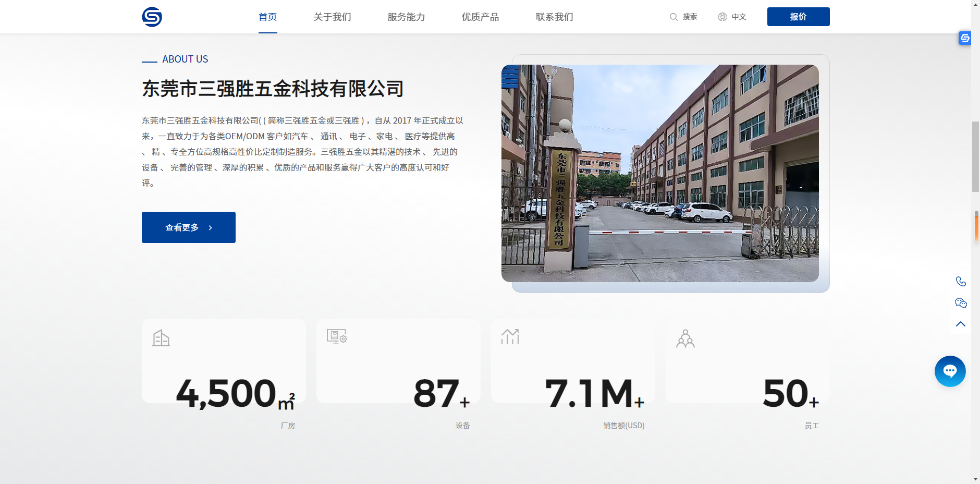Viewport: 980px width, 484px height.
Task: Go to the 关于我们 page
Action: 333,17
